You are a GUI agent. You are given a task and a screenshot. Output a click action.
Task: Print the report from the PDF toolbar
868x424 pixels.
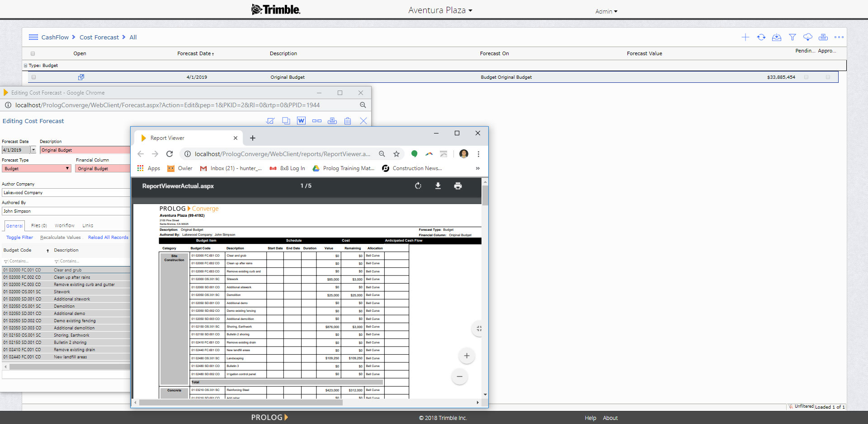[x=458, y=186]
